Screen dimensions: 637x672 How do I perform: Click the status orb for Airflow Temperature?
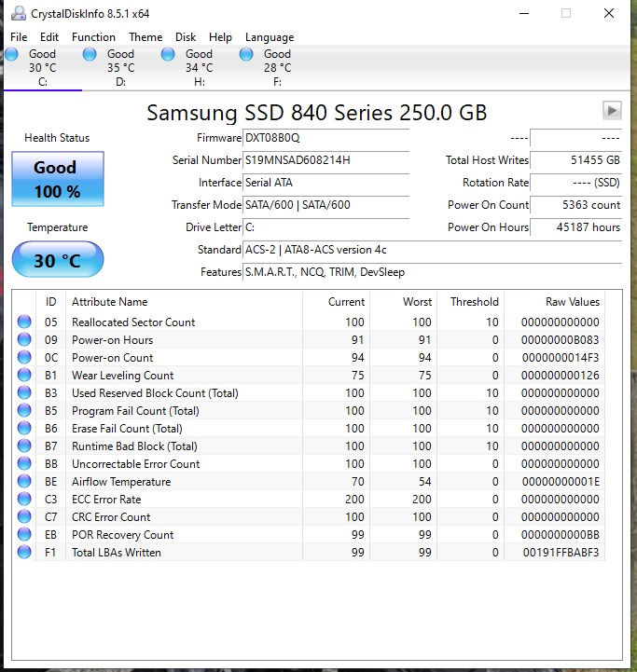[x=24, y=481]
